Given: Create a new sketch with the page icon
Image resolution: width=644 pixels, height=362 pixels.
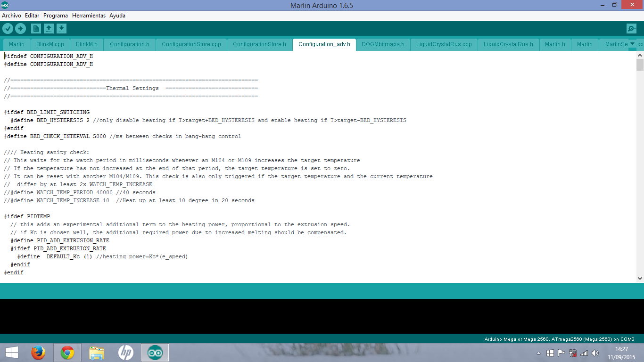Looking at the screenshot, I should click(36, 29).
